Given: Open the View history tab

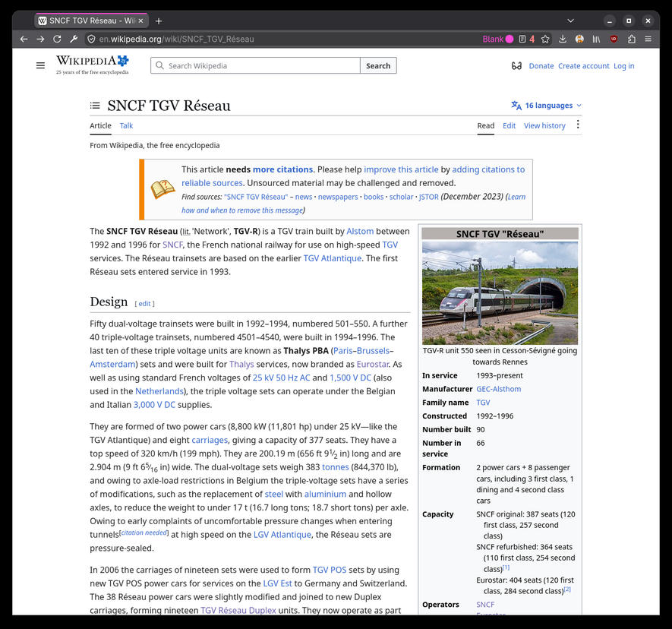Looking at the screenshot, I should coord(544,125).
